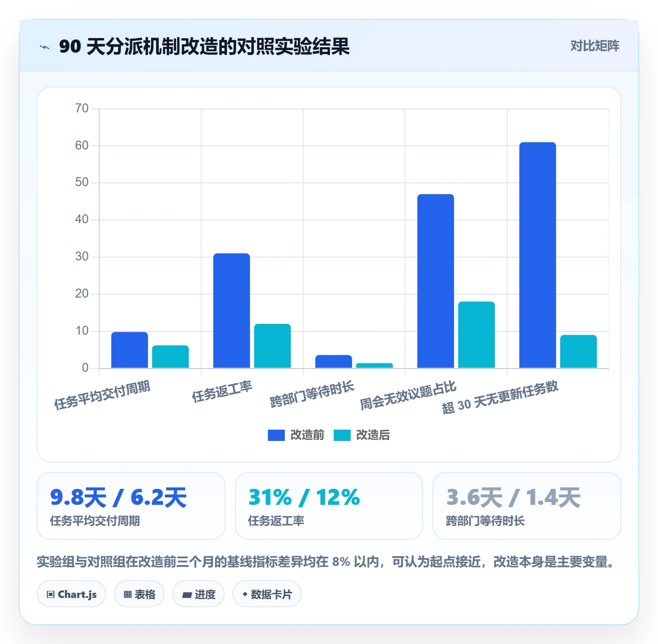The width and height of the screenshot is (658, 644).
Task: Click the 改造后 bar for 超 30 天无更新任务数
Action: click(579, 352)
